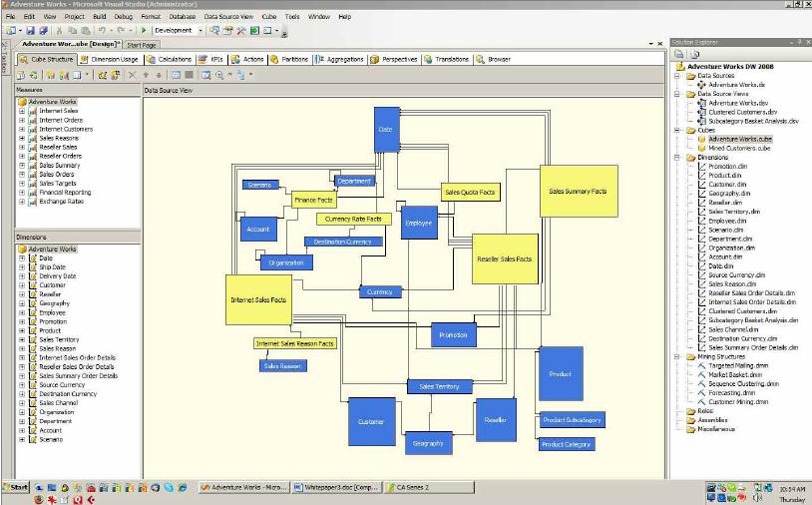Open the Properties Window toolbar icon
This screenshot has height=505, width=812.
click(227, 31)
